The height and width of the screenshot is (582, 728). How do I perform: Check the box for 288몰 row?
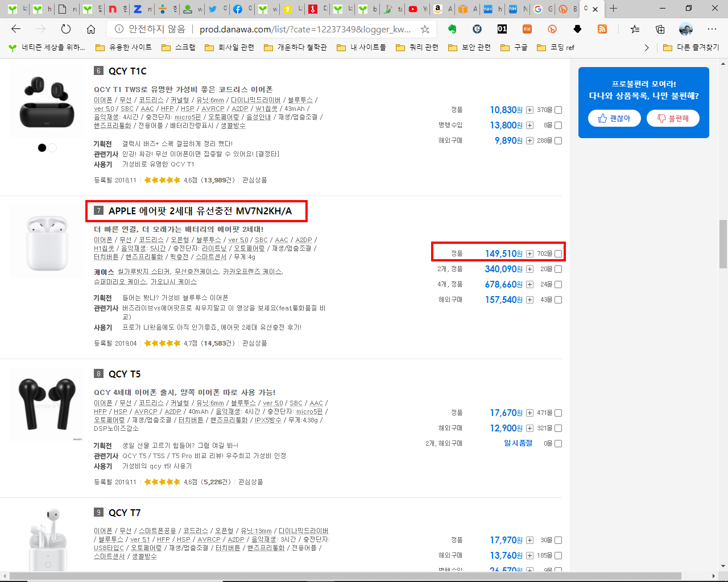(x=558, y=141)
